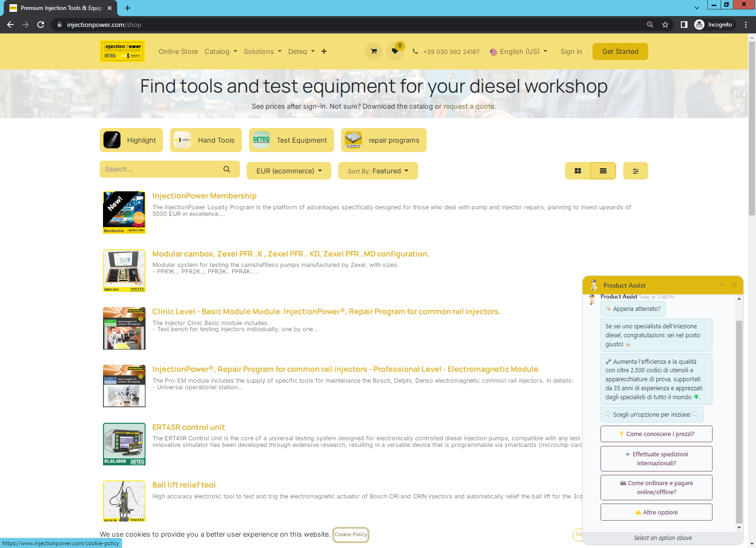Reload the page using the browser refresh icon
This screenshot has height=548, width=756.
(x=41, y=25)
